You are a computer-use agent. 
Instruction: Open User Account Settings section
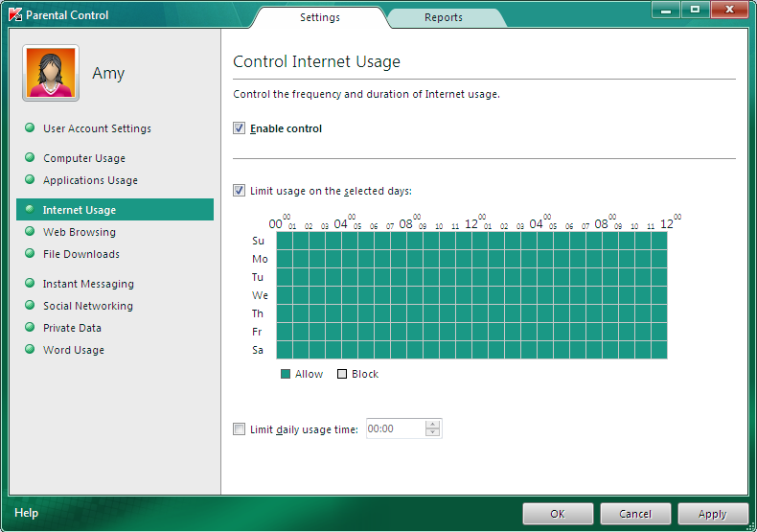coord(97,128)
